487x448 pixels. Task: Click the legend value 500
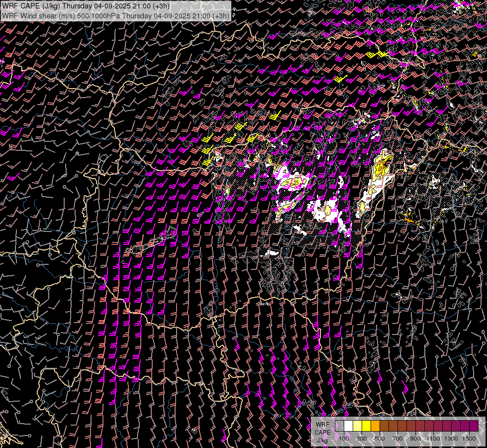[x=380, y=439]
